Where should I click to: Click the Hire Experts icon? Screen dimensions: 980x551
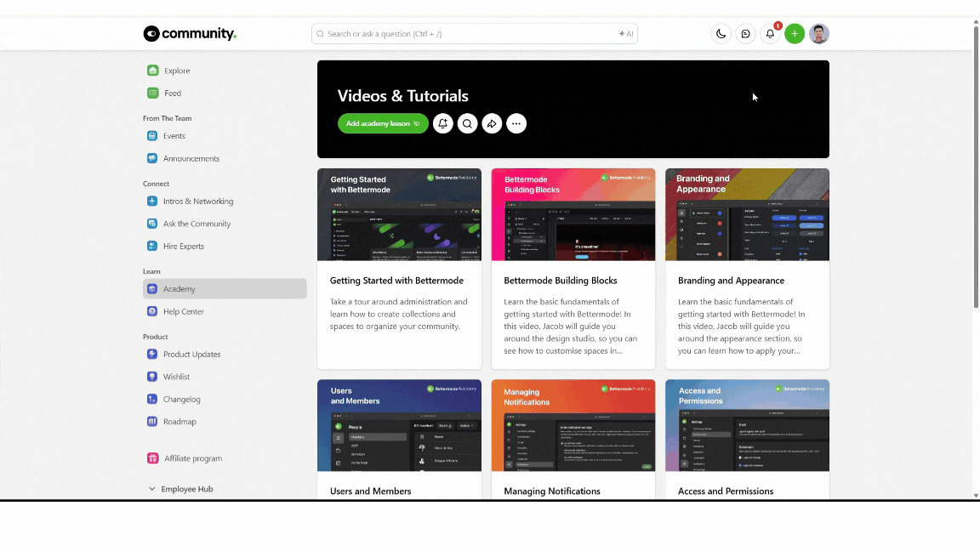coord(152,246)
